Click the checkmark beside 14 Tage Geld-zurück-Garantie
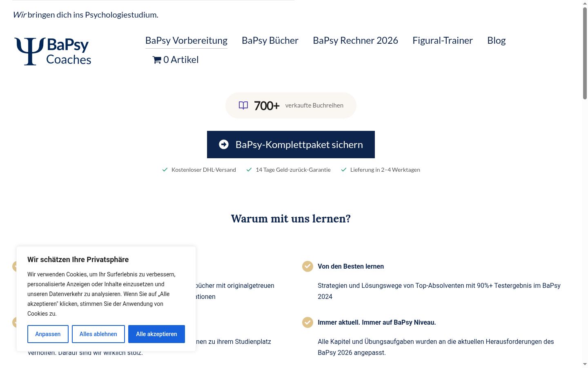Screen dimensions: 588x368 [x=249, y=170]
